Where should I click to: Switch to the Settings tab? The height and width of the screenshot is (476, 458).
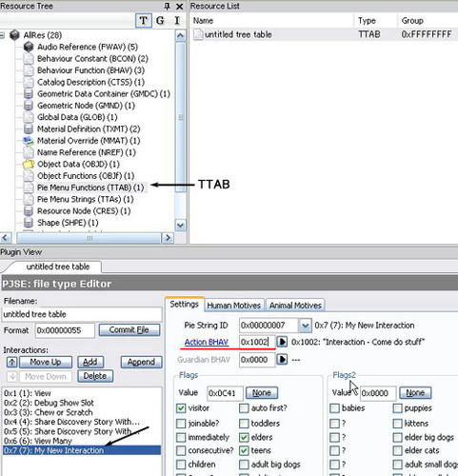[x=185, y=305]
